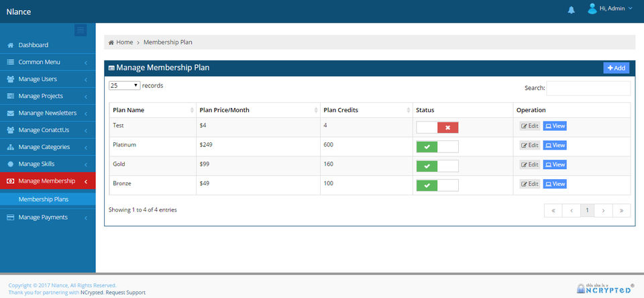Click the admin user avatar icon
Viewport: 644px width, 298px height.
[592, 9]
